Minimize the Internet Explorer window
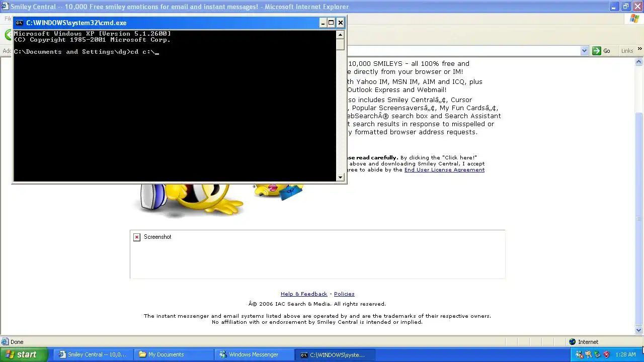Image resolution: width=644 pixels, height=362 pixels. point(614,7)
